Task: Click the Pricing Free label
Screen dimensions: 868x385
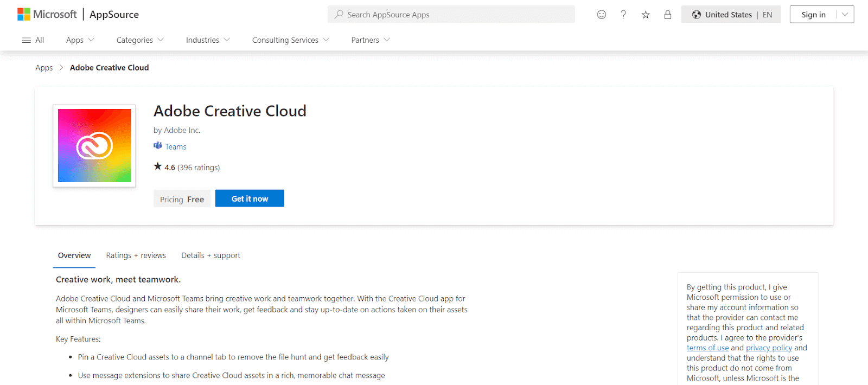Action: point(182,199)
